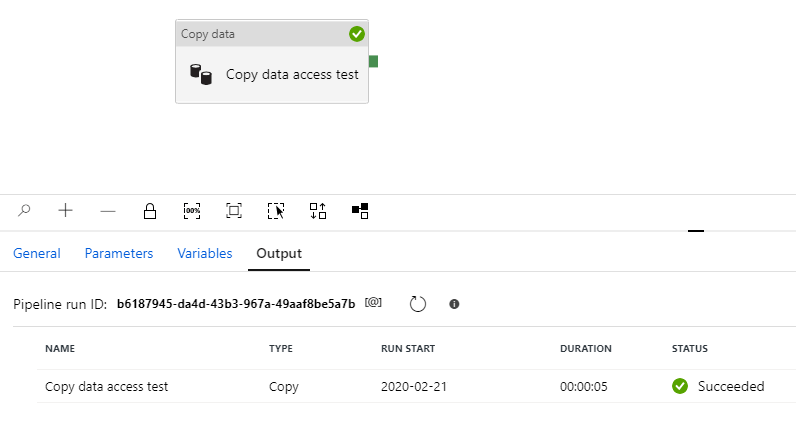Screen dimensions: 796x429
Task: Refresh the pipeline run output
Action: pos(418,303)
